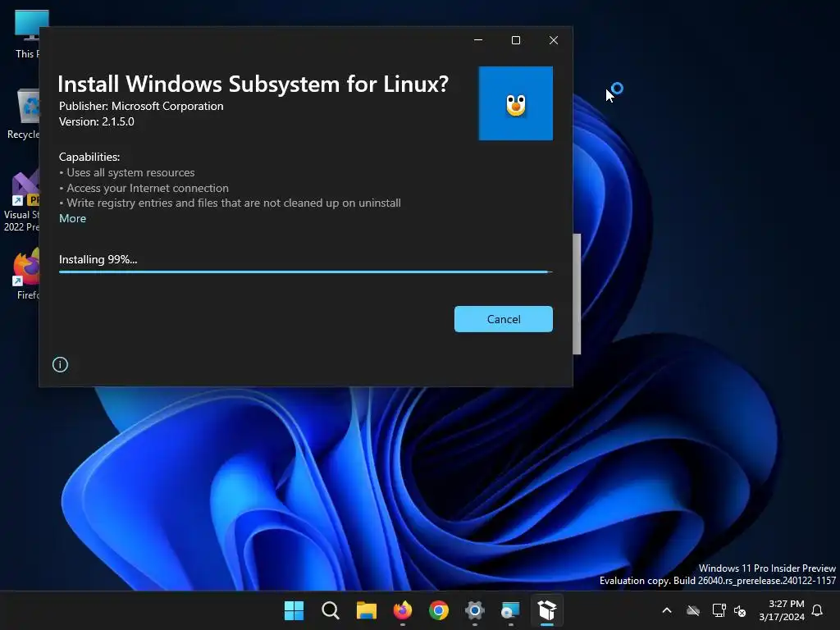This screenshot has width=840, height=630.
Task: Open network status tray icon
Action: (719, 610)
